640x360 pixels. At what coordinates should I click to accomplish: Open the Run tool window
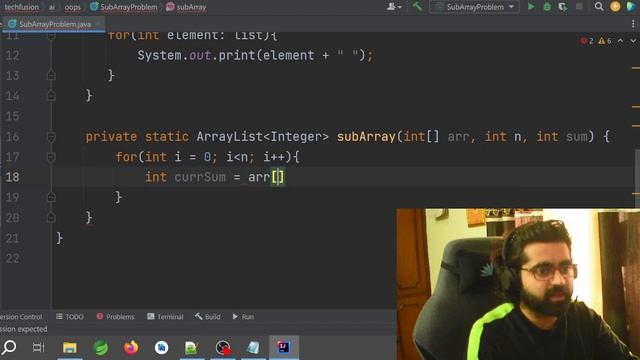click(x=243, y=317)
